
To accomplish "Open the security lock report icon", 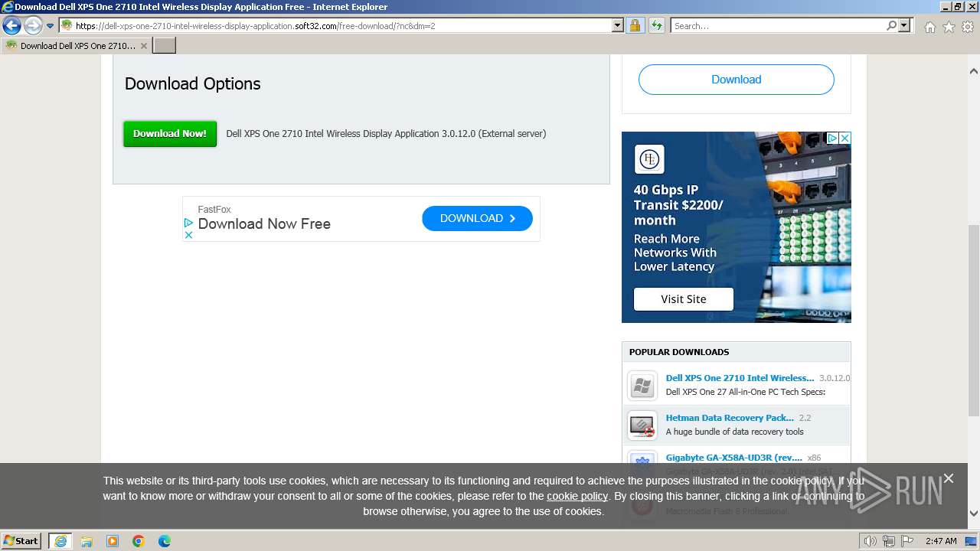I will (635, 25).
